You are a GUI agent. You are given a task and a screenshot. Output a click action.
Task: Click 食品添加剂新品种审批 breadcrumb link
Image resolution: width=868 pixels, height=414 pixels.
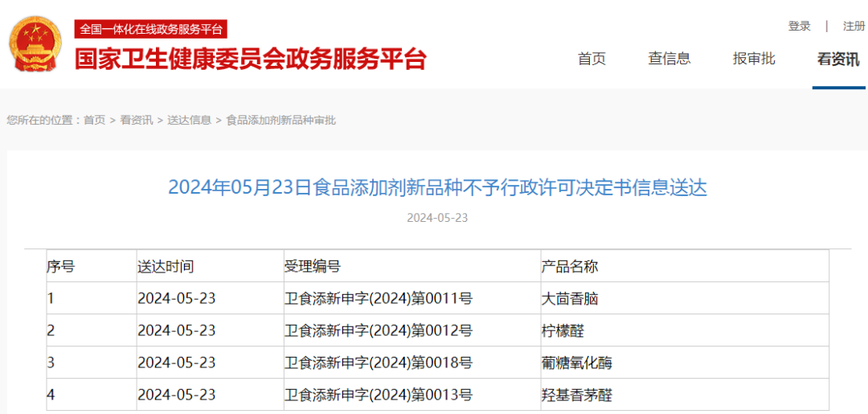point(280,120)
